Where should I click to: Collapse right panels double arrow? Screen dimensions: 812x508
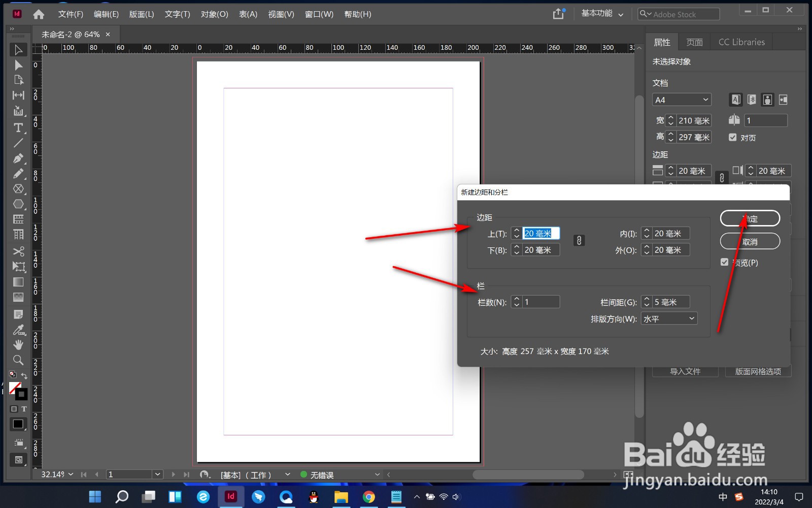tap(800, 29)
